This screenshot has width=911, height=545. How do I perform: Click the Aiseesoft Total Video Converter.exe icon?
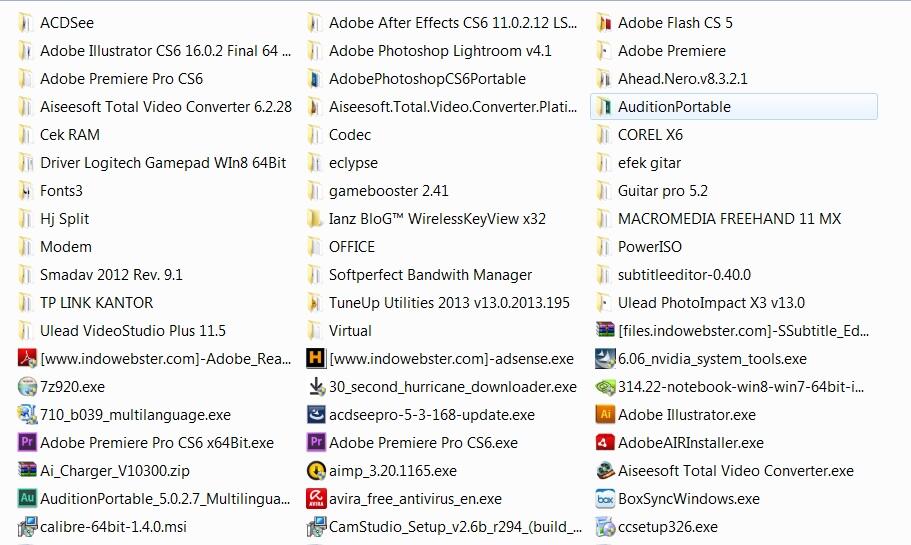pos(605,470)
